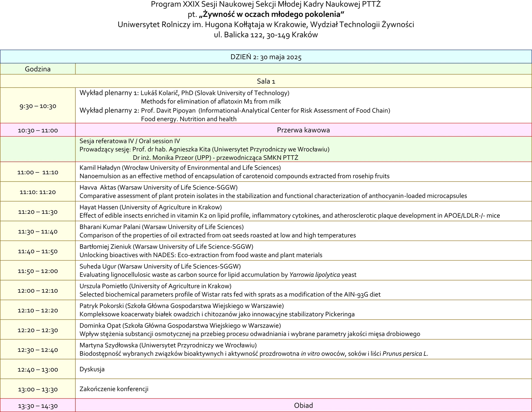Select the '11:30 – 11:40' time cell
Screen dimensions: 532x412
38,231
